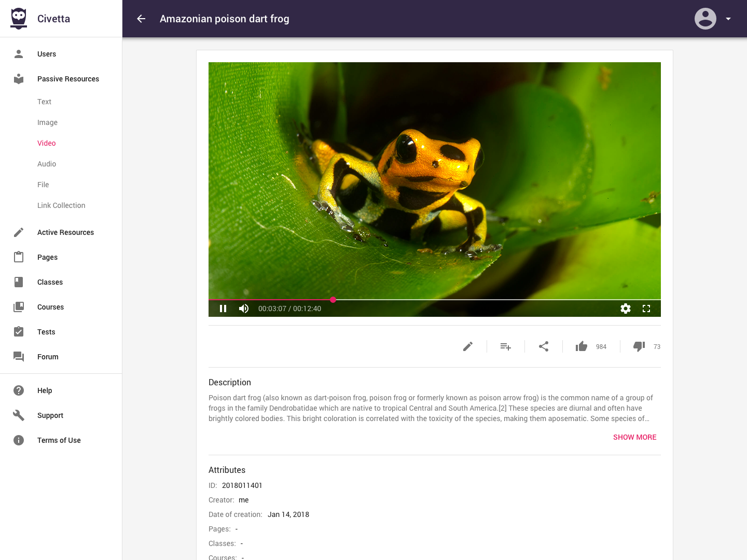Mute the video volume speaker
This screenshot has width=747, height=560.
point(244,309)
